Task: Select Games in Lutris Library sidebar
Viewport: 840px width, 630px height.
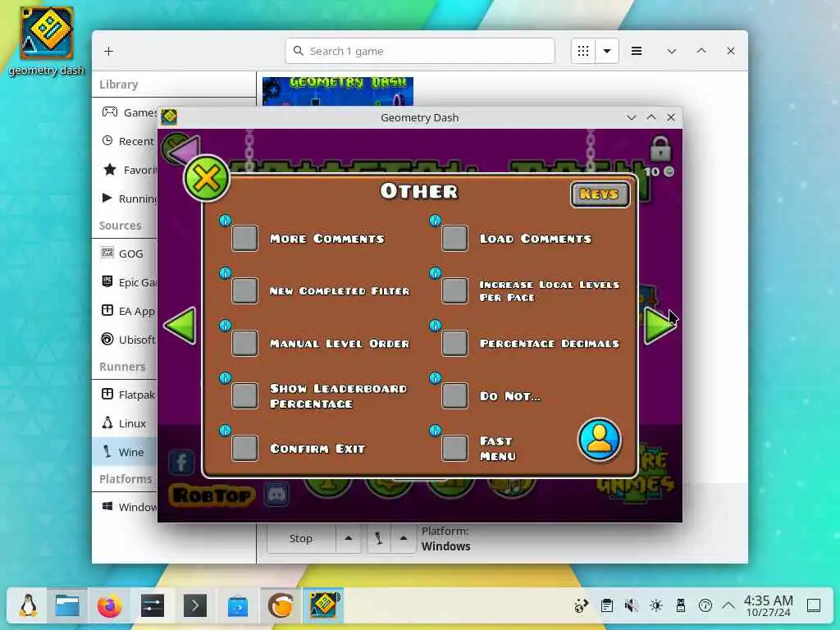Action: tap(126, 112)
